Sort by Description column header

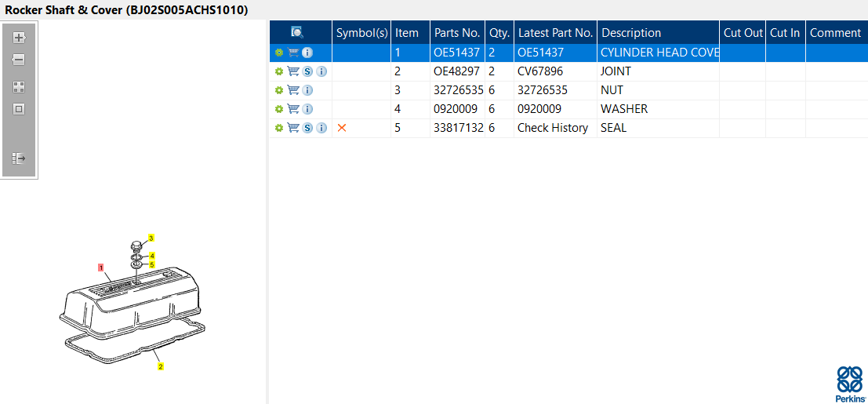pos(631,33)
